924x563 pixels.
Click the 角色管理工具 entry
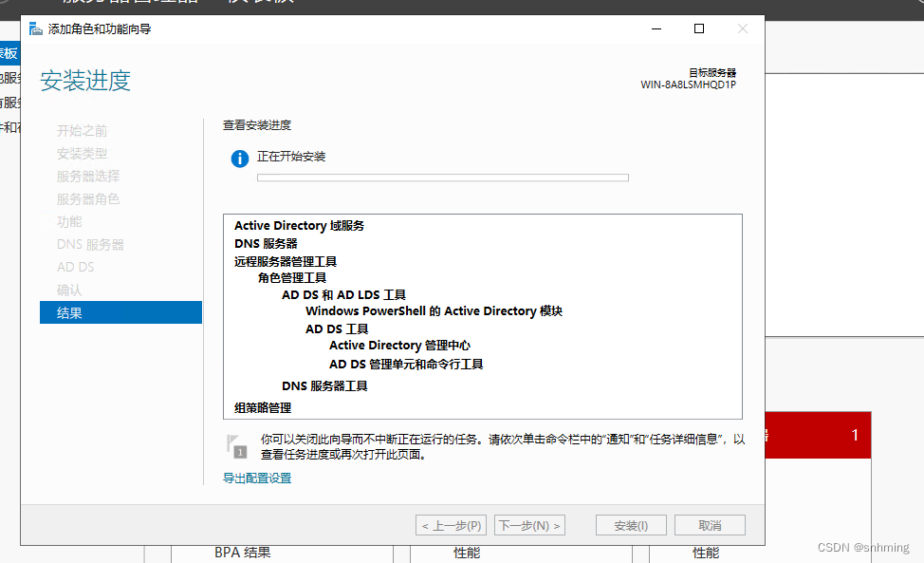[292, 277]
